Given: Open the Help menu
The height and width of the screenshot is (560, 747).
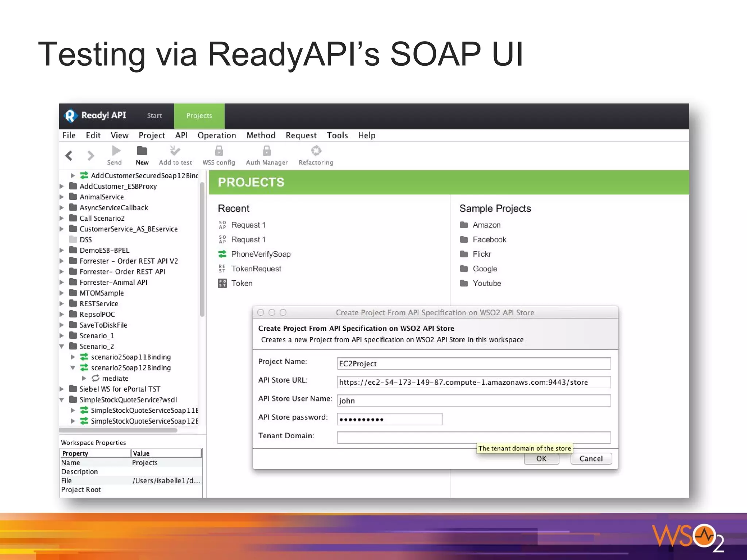Looking at the screenshot, I should pyautogui.click(x=367, y=135).
